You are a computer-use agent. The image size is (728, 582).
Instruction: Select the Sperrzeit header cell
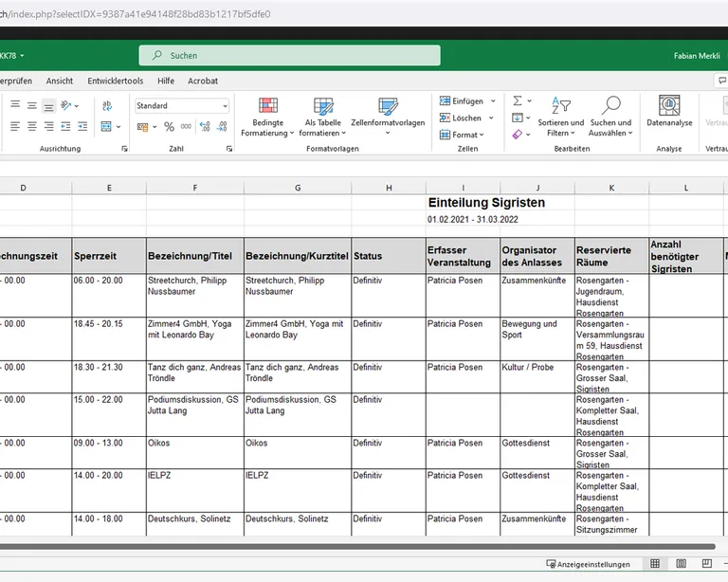(109, 256)
